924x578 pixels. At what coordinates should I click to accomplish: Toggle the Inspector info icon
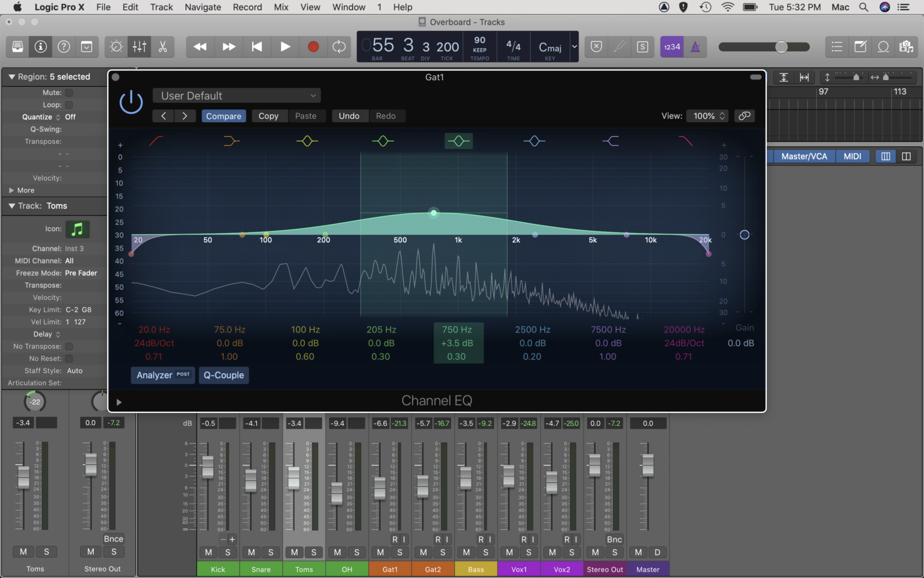pos(40,46)
